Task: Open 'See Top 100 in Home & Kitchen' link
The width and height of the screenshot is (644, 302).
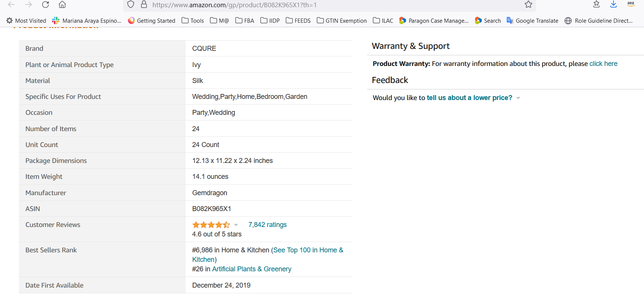Action: click(x=268, y=255)
